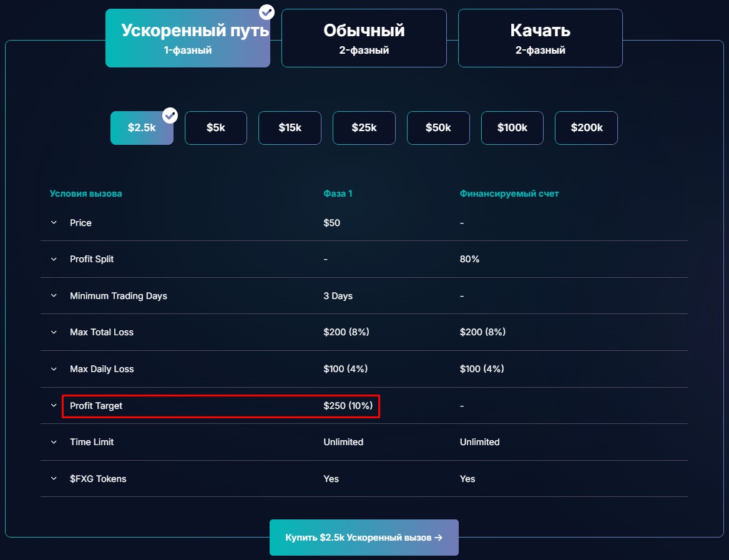
Task: Click funded account $100 (4%) value
Action: [x=482, y=369]
